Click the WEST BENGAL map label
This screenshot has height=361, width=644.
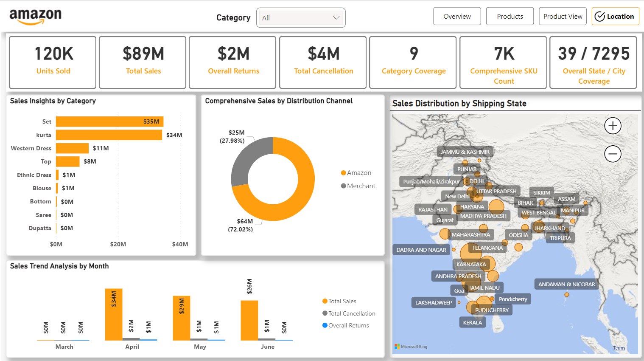pyautogui.click(x=538, y=212)
